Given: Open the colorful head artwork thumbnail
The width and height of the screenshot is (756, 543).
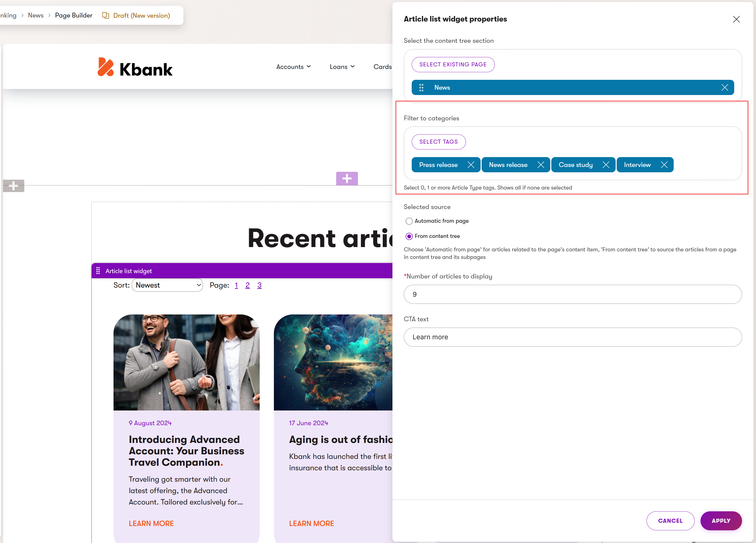Looking at the screenshot, I should tap(333, 362).
